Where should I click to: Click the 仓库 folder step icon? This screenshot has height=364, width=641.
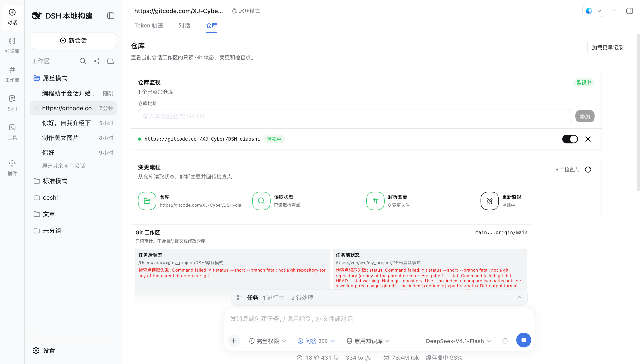[x=147, y=201]
